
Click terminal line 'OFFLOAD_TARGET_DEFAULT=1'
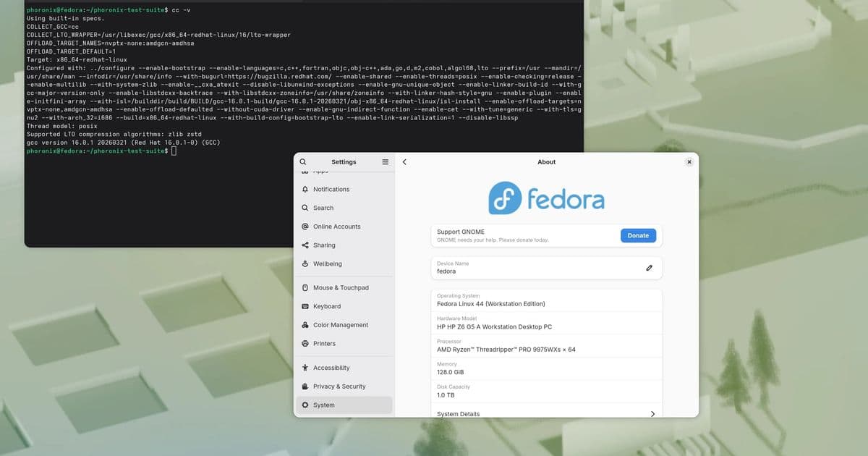coord(71,51)
